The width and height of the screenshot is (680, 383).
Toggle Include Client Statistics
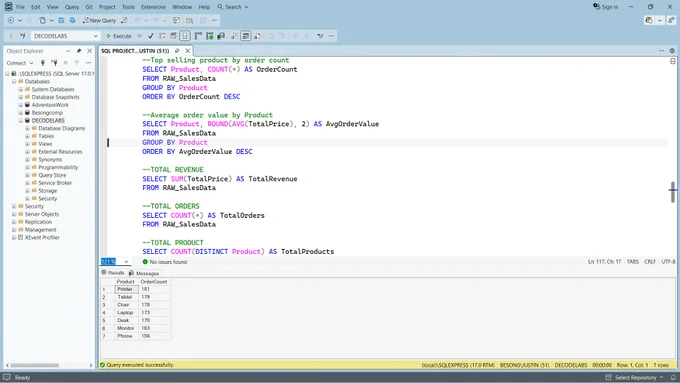tap(221, 36)
